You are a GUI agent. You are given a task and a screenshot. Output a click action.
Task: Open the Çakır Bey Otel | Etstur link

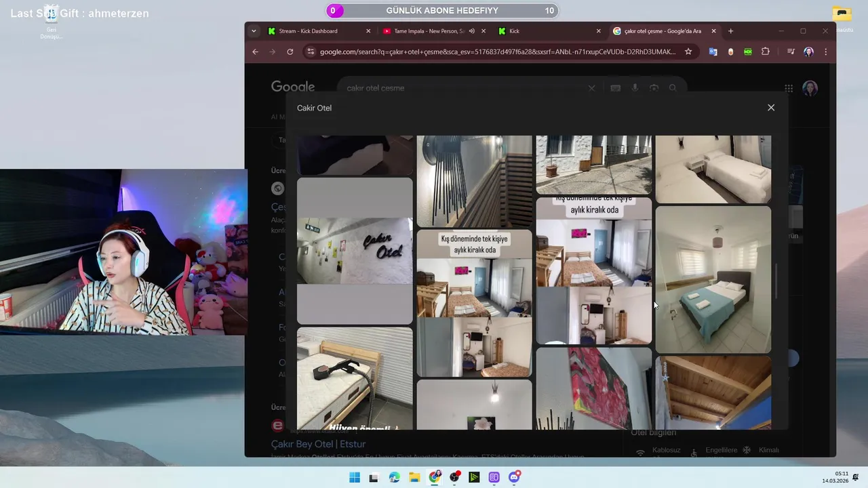point(318,444)
